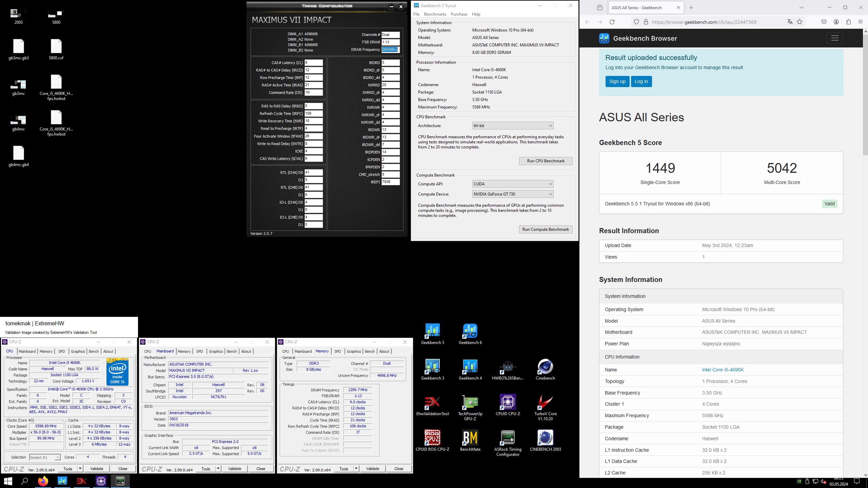This screenshot has width=868, height=488.
Task: Open the Help menu in Geekbench 5
Action: [476, 14]
